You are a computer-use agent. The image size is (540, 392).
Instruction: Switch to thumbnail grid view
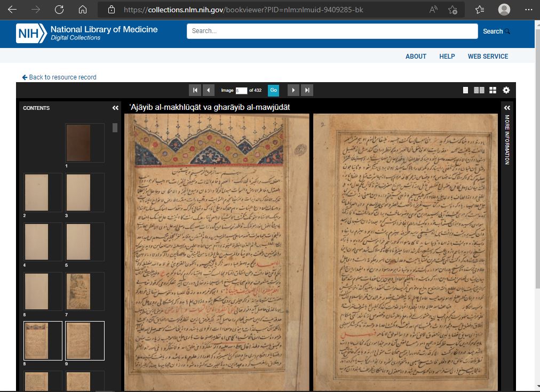pos(493,90)
